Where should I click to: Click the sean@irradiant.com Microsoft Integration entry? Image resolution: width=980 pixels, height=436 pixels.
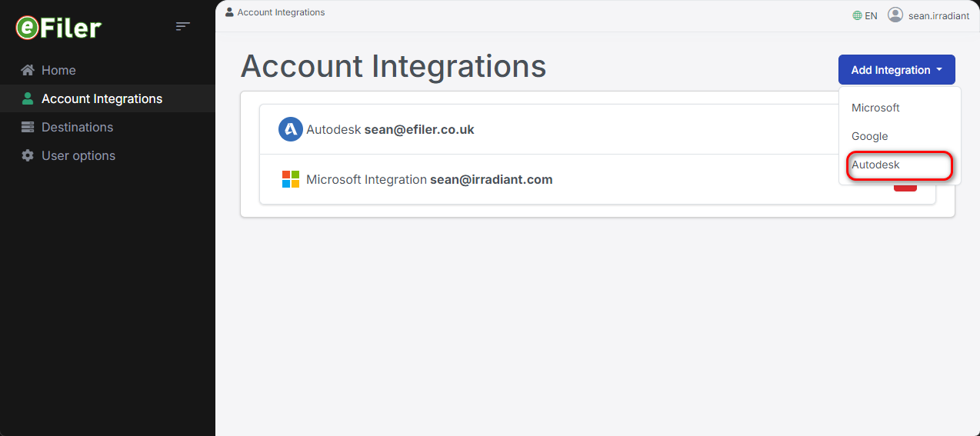pos(491,179)
